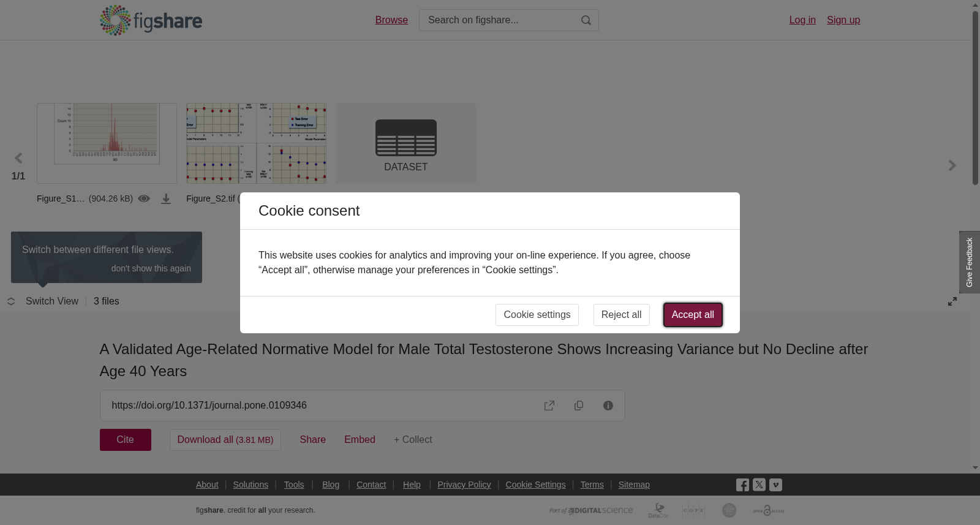
Task: Open the Share option
Action: (x=313, y=440)
